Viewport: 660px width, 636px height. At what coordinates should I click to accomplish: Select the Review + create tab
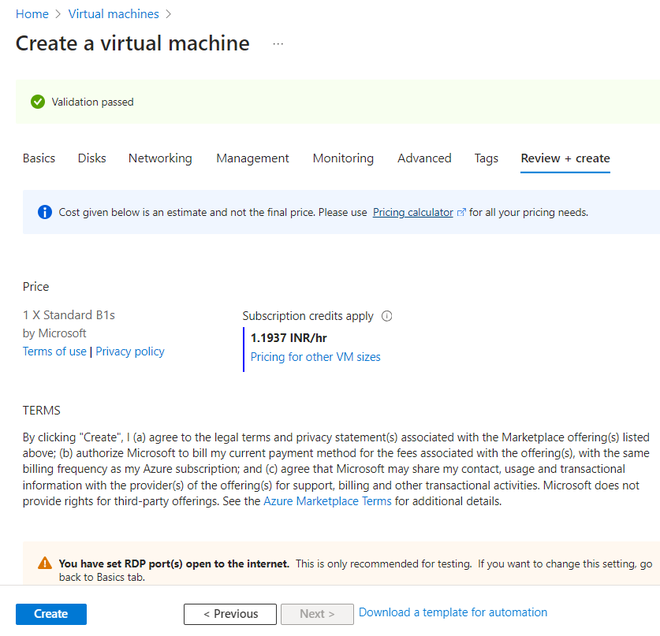[565, 158]
